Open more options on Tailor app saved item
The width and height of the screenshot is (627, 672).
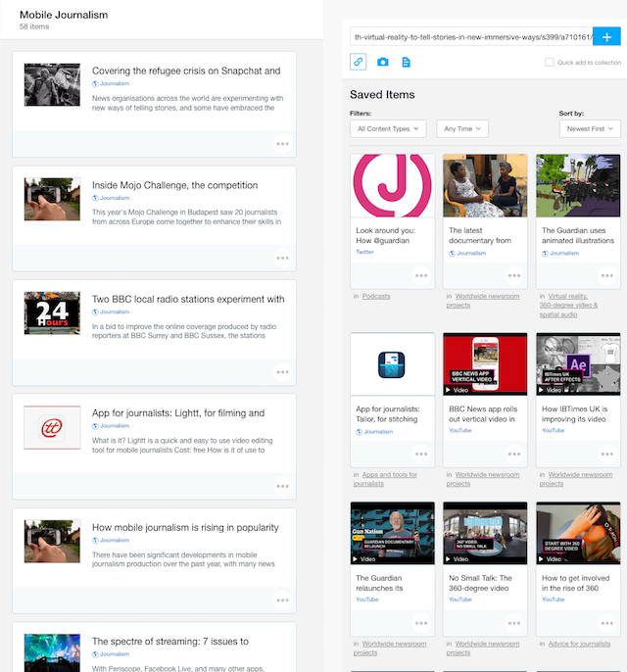pyautogui.click(x=421, y=454)
